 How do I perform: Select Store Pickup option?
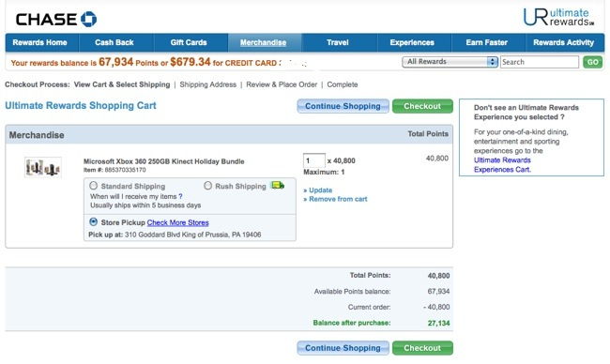(93, 221)
